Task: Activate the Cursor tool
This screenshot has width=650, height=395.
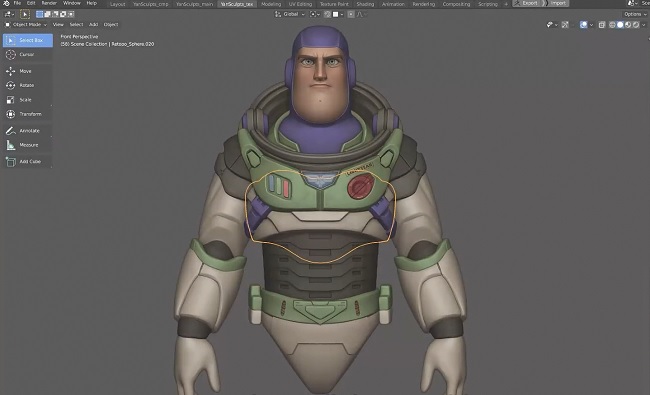Action: click(28, 55)
